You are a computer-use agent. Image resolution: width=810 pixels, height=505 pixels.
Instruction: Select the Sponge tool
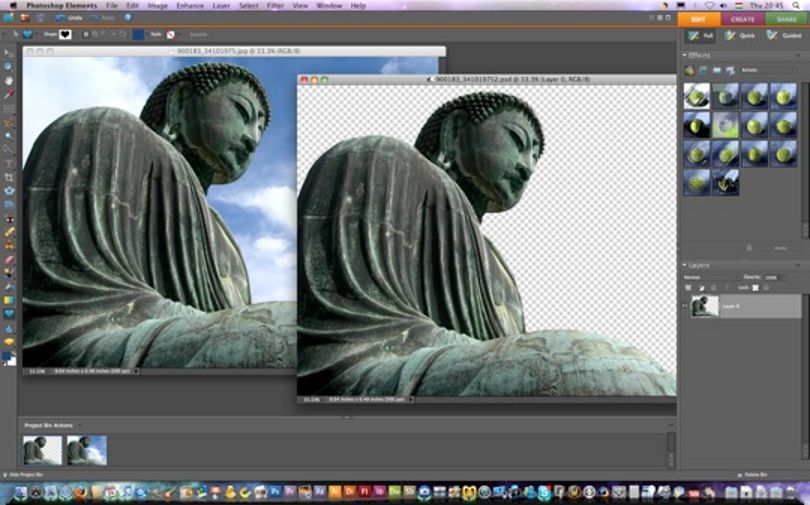9,341
